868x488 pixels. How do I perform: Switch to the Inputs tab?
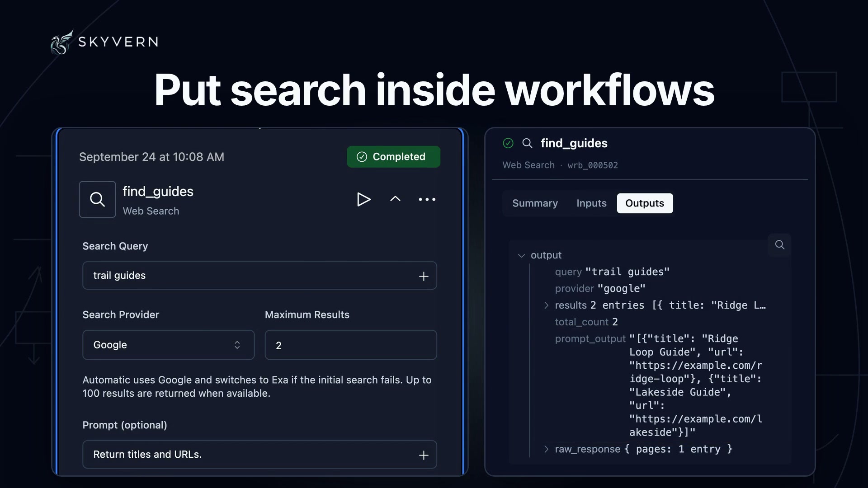(x=591, y=203)
